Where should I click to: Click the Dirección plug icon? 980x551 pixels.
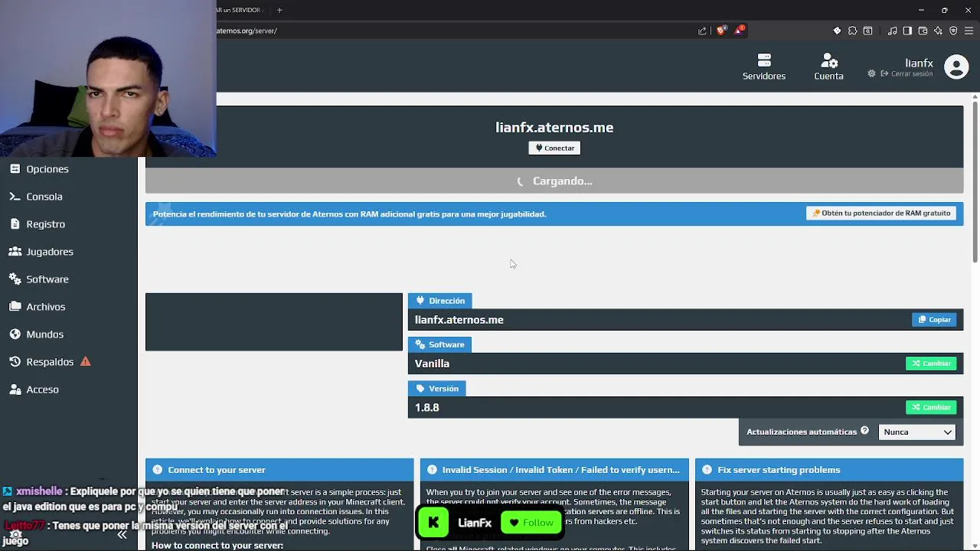click(x=420, y=301)
